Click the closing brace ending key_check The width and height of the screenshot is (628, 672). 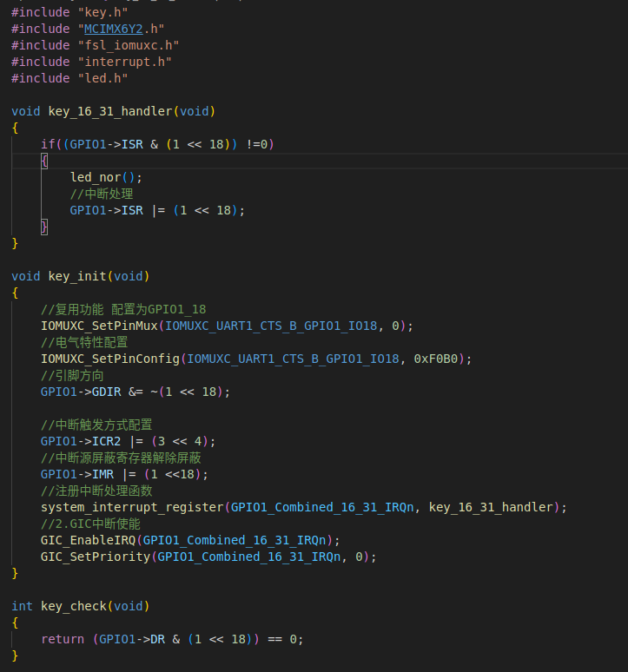[x=15, y=656]
